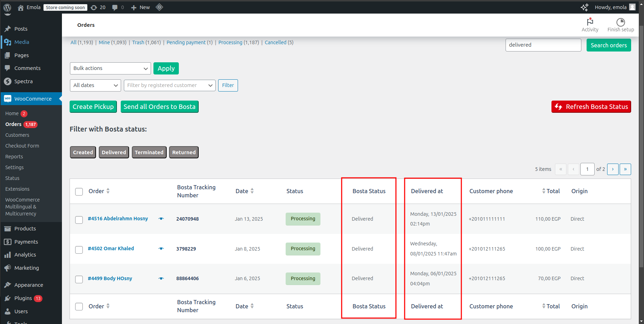644x324 pixels.
Task: Click the Appearance brush icon
Action: tap(8, 285)
